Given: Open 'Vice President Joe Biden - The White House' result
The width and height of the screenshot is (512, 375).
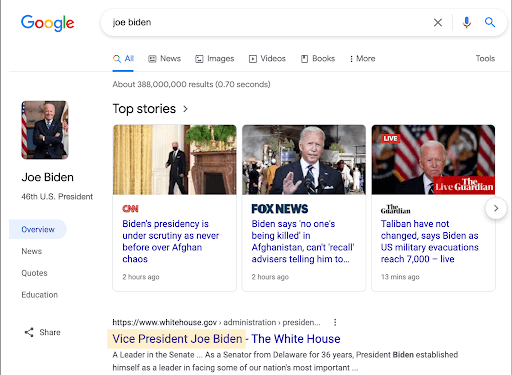Looking at the screenshot, I should click(x=226, y=339).
